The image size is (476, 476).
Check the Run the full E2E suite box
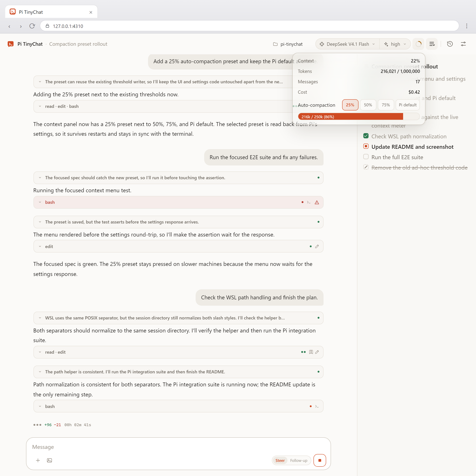[x=366, y=157]
